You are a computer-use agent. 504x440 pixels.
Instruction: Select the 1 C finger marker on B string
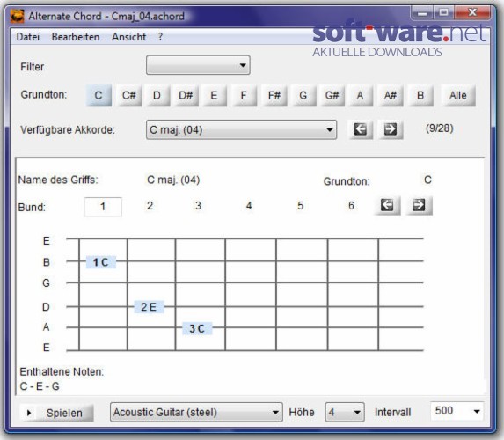(101, 262)
